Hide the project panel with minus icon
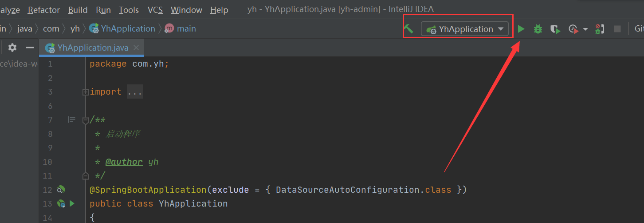Image resolution: width=644 pixels, height=223 pixels. coord(30,48)
